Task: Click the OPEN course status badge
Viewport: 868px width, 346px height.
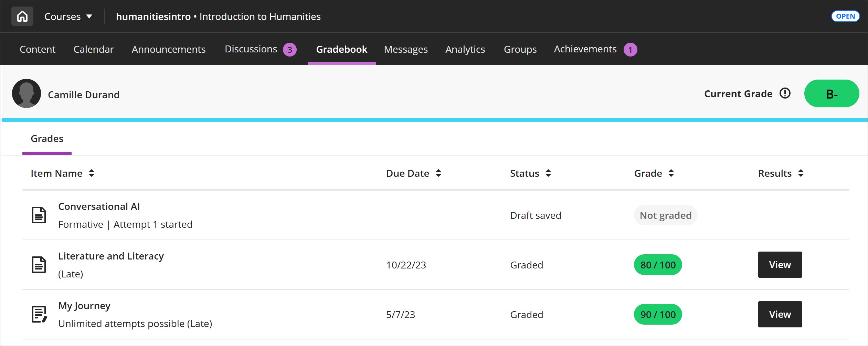Action: (x=845, y=16)
